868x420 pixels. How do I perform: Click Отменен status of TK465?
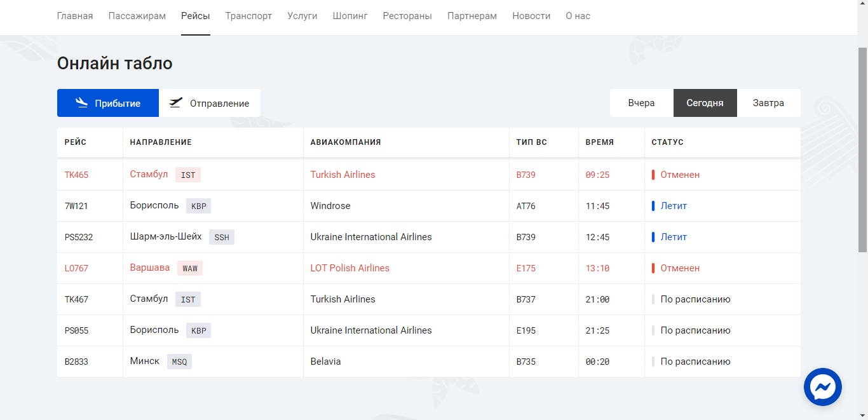680,175
